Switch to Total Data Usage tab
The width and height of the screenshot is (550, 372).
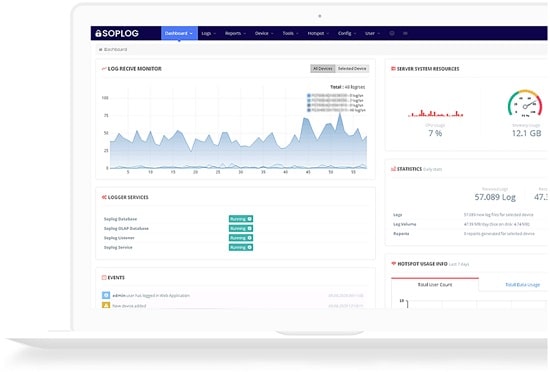coord(522,285)
